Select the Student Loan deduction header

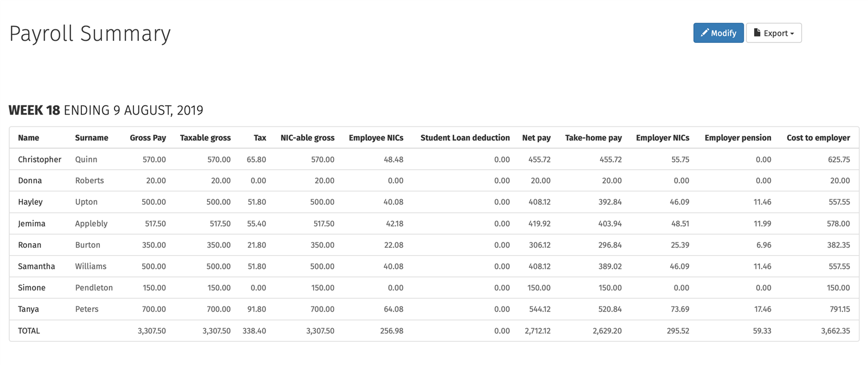pos(465,138)
